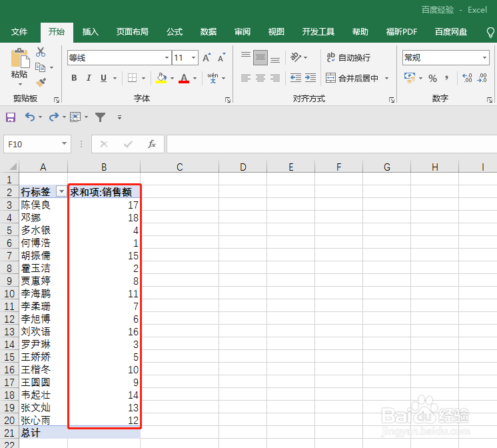Click the insert function fx button
The height and width of the screenshot is (448, 497).
click(x=152, y=144)
